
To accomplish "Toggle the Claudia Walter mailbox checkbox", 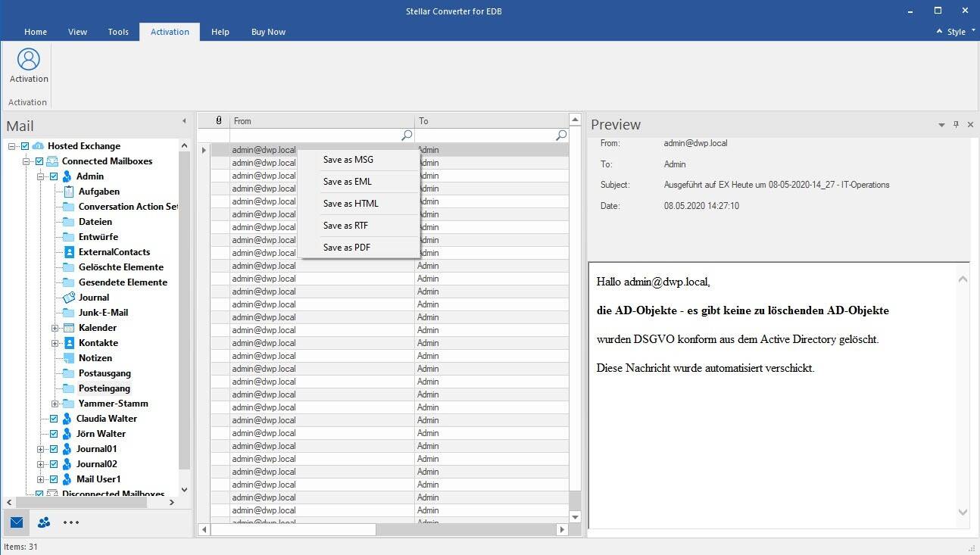I will pyautogui.click(x=54, y=419).
